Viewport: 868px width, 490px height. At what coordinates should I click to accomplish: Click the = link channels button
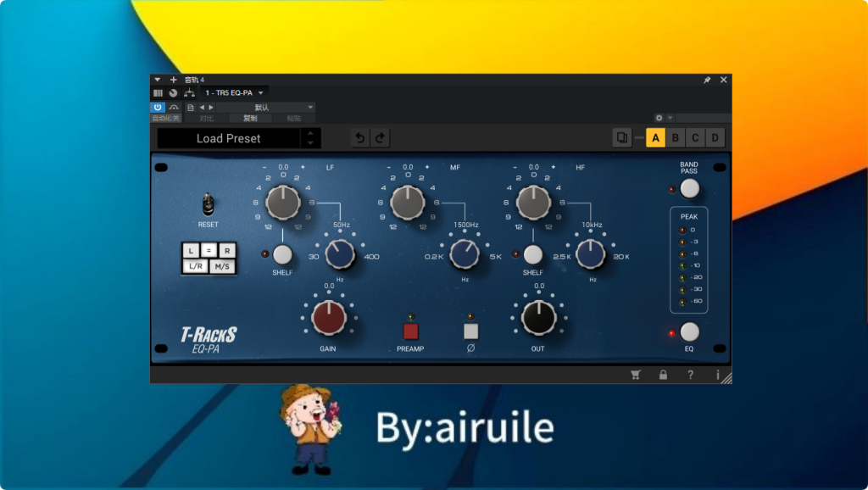click(x=209, y=251)
